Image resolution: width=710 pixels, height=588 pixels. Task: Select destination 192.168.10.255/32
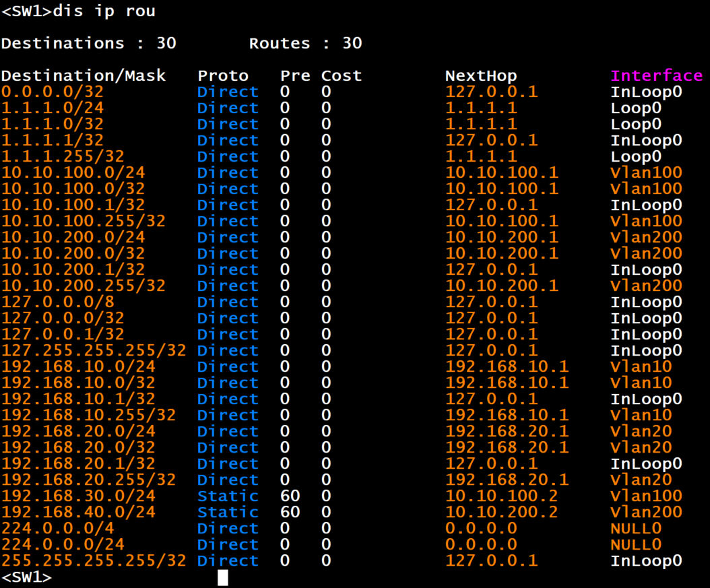pos(89,416)
